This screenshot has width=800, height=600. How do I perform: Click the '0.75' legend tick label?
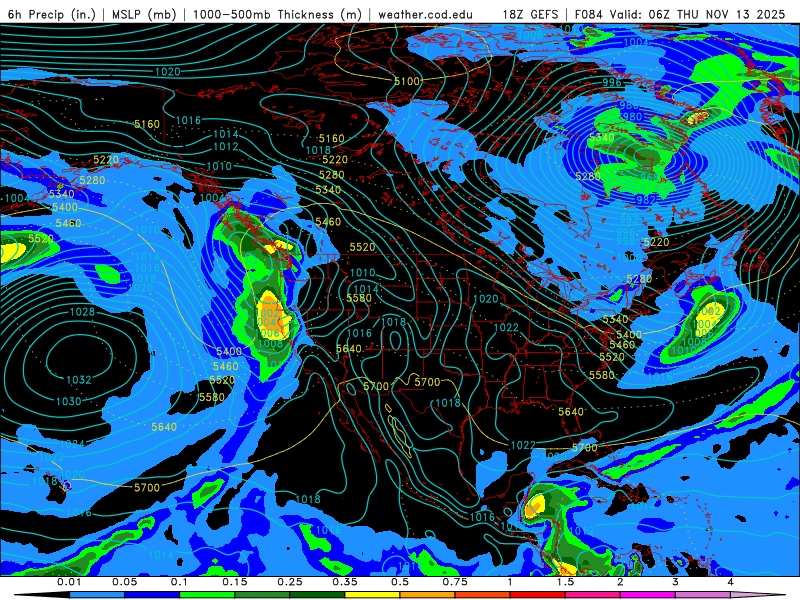coord(455,582)
